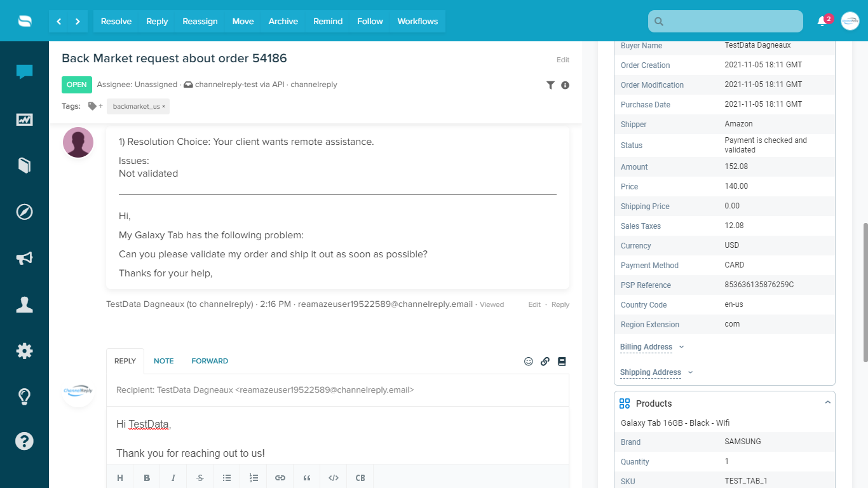Resolve the conversation
The image size is (868, 488).
click(116, 21)
